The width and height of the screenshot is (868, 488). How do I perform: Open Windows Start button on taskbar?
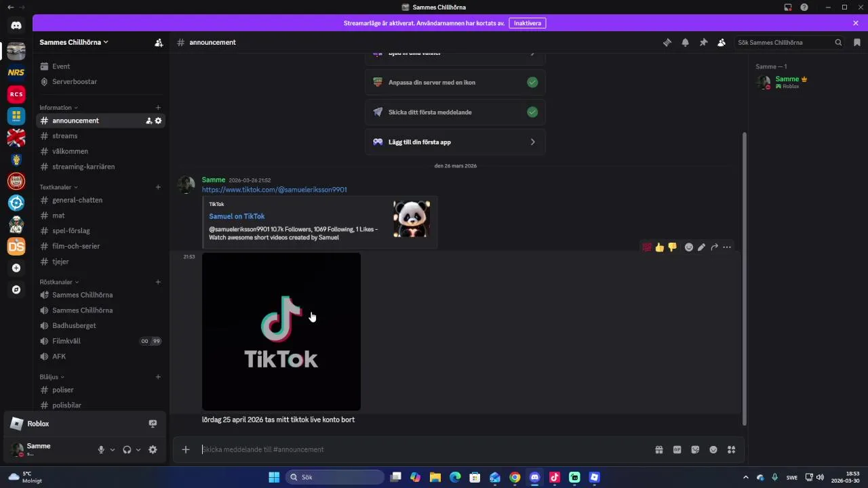[x=274, y=477]
